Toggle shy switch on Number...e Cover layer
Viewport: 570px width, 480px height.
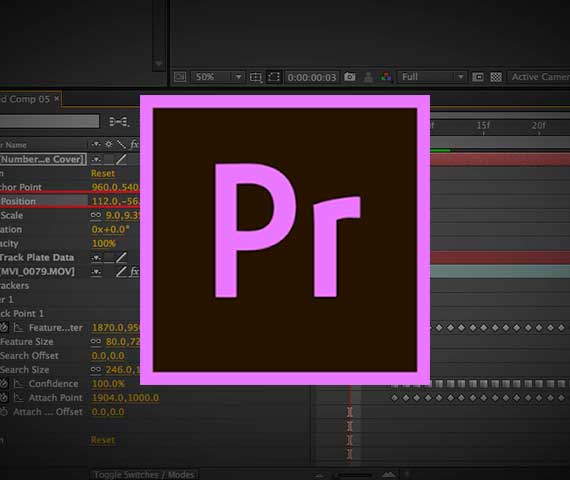[x=96, y=159]
